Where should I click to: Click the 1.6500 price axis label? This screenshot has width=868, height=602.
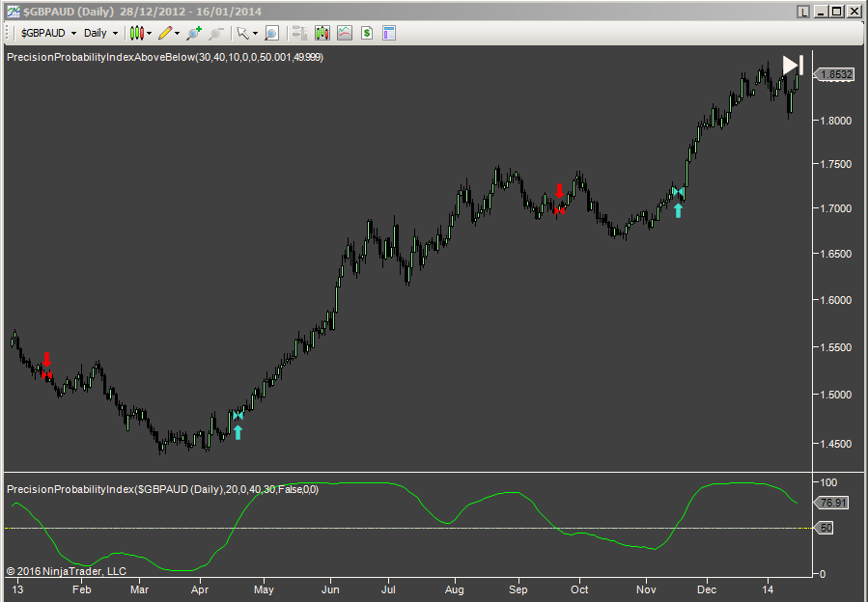pos(836,254)
